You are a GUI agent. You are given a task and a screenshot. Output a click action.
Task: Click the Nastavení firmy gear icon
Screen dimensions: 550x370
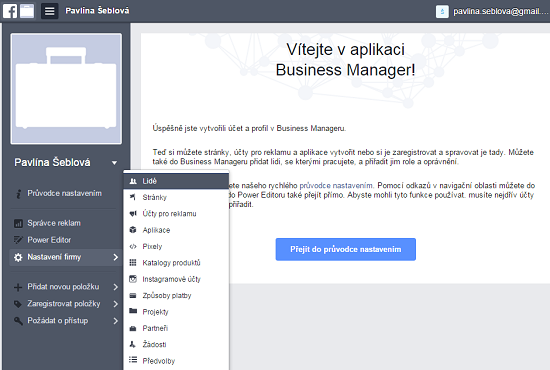(x=18, y=257)
